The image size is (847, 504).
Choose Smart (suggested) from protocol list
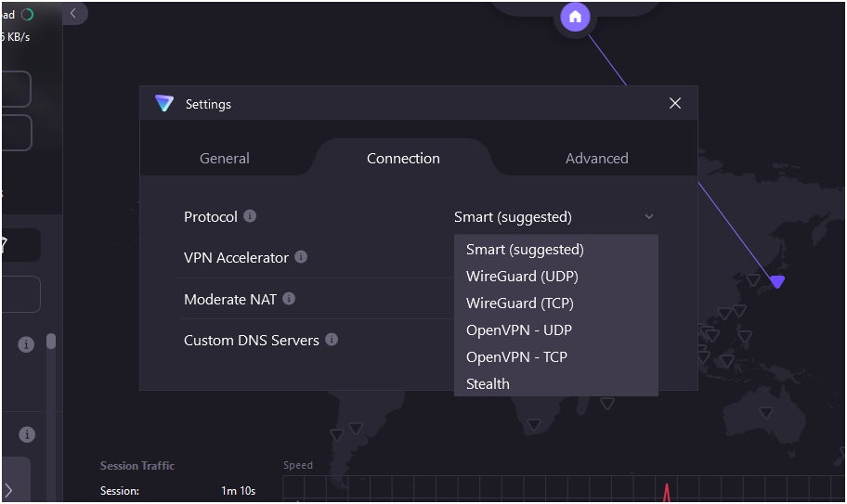coord(555,250)
